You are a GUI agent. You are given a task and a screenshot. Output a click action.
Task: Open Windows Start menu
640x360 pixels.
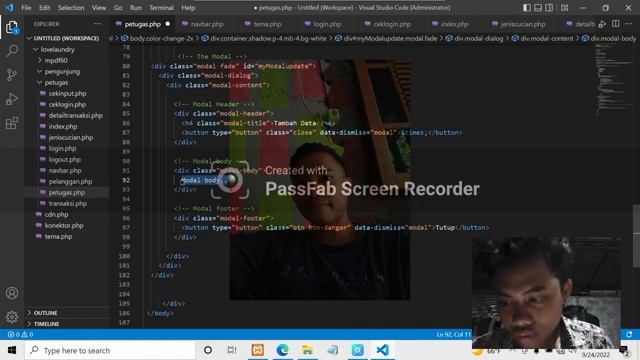tap(12, 350)
